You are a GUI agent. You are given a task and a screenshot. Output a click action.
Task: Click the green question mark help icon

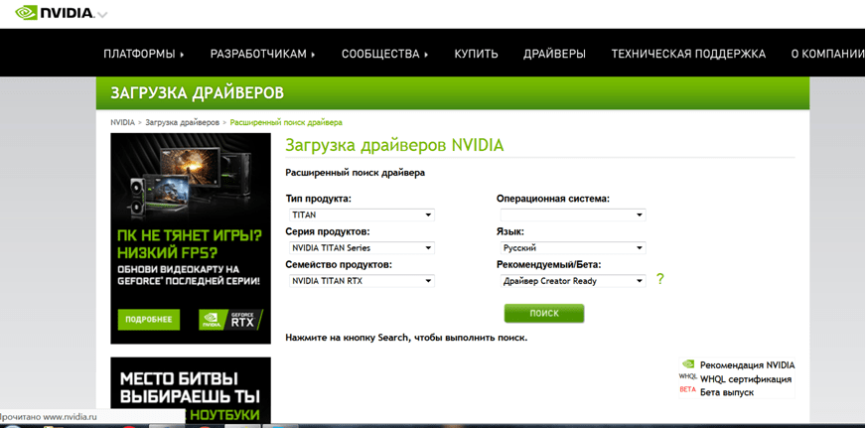[659, 279]
